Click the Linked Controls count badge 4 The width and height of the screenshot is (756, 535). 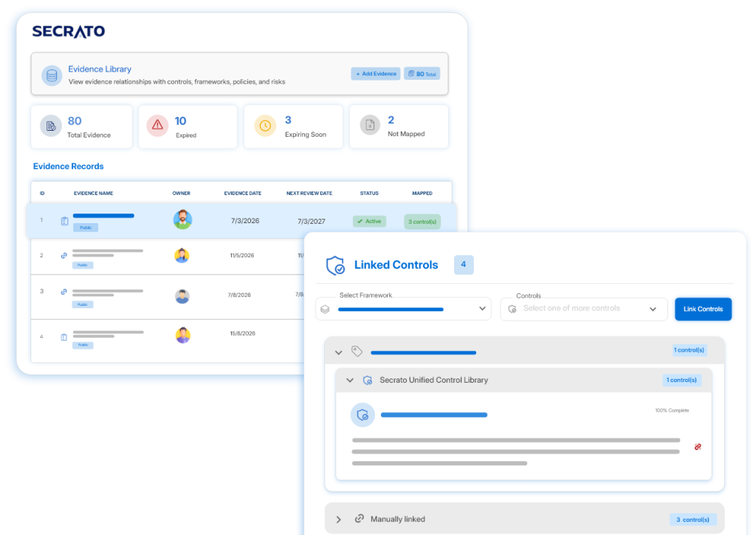click(464, 265)
